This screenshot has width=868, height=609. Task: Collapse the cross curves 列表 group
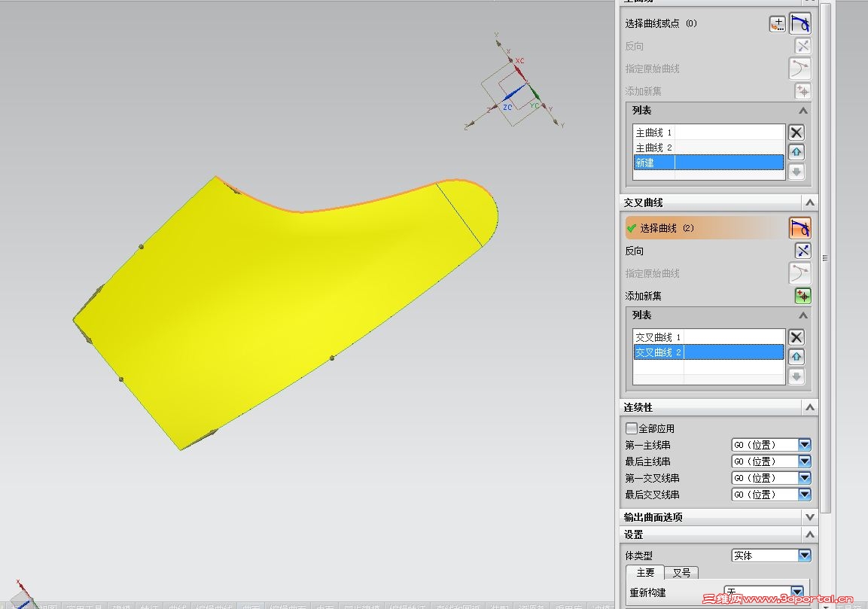click(x=803, y=315)
